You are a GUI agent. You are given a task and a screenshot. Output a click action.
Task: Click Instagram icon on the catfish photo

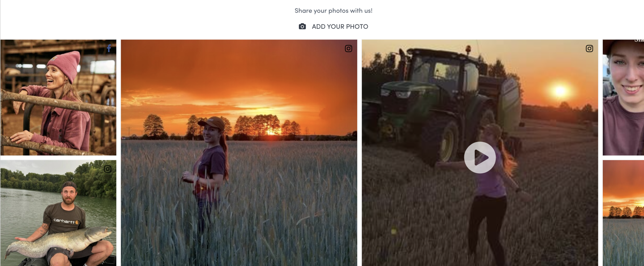click(x=108, y=169)
